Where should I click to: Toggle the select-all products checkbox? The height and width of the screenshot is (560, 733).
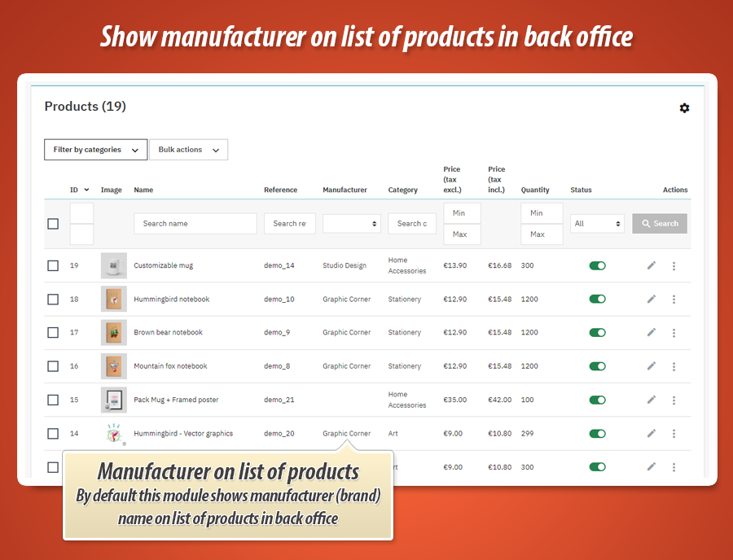(x=53, y=223)
